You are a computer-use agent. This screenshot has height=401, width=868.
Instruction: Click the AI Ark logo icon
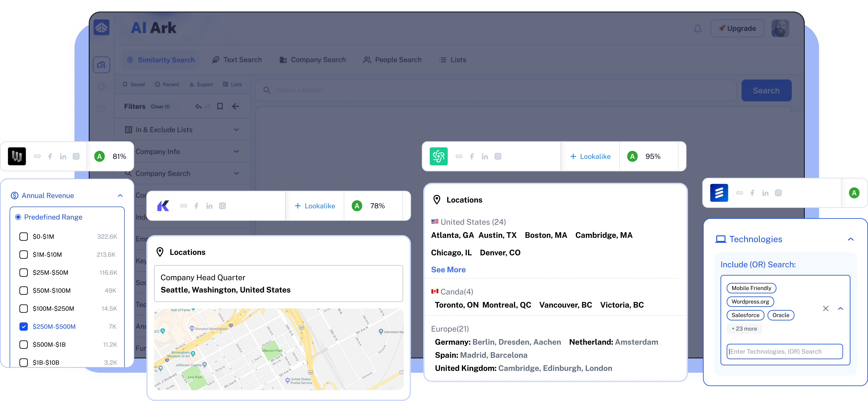101,28
